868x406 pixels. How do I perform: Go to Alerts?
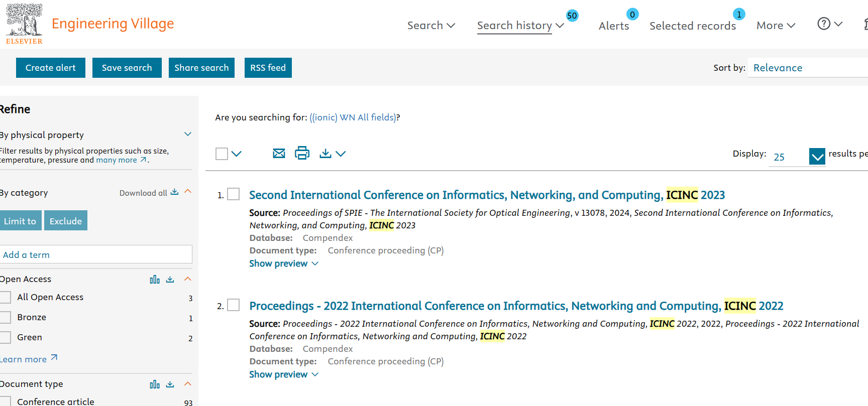pos(614,26)
